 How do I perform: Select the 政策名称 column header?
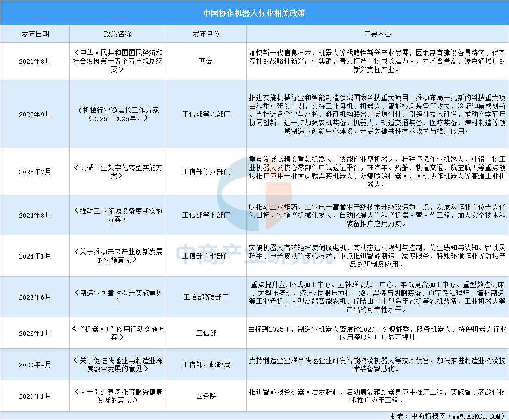tap(118, 34)
